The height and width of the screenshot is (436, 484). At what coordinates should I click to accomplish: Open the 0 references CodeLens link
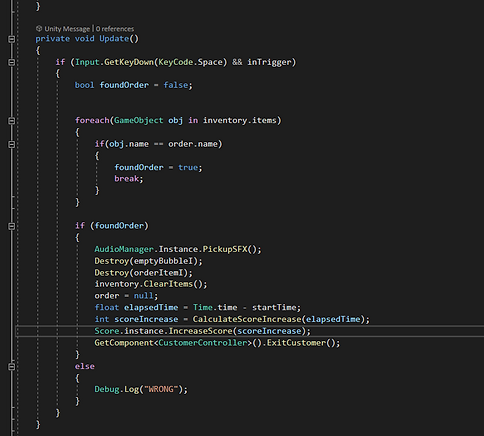tap(115, 29)
